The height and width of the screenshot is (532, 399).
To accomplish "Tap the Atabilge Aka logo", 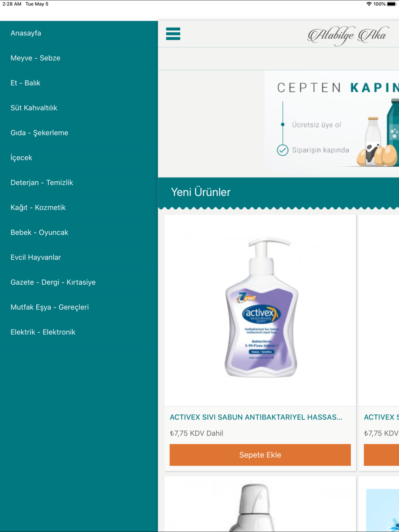I will (348, 35).
